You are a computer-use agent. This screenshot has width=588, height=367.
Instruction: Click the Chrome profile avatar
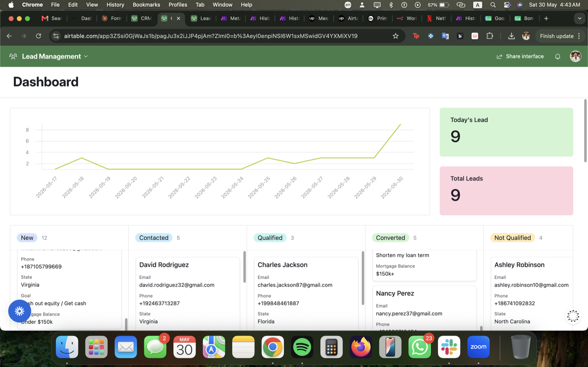tap(526, 36)
